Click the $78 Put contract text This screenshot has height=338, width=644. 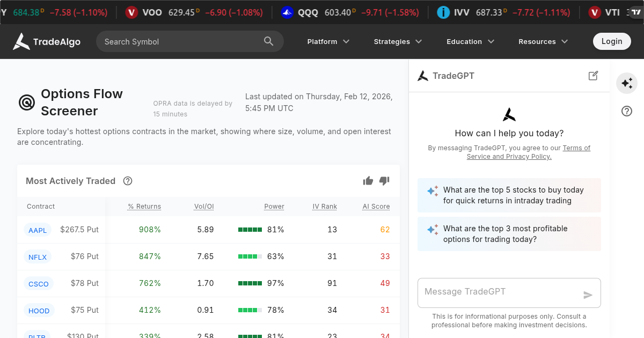[x=85, y=283]
